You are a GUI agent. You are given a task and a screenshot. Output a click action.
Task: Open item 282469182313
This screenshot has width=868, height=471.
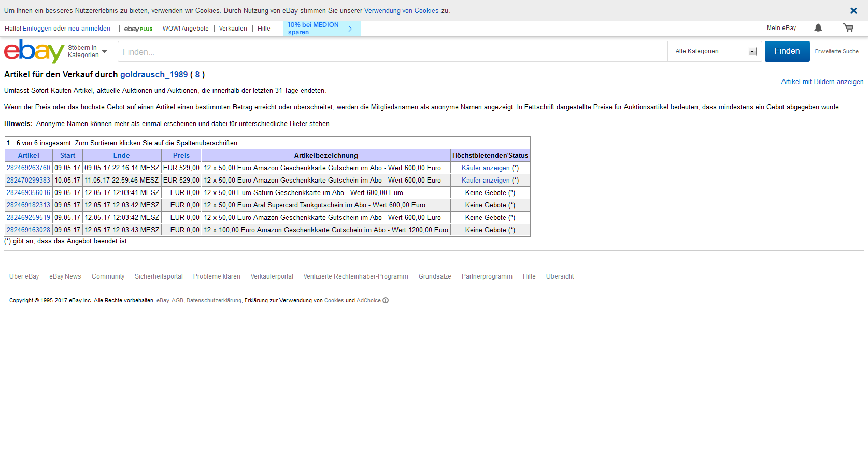point(29,205)
